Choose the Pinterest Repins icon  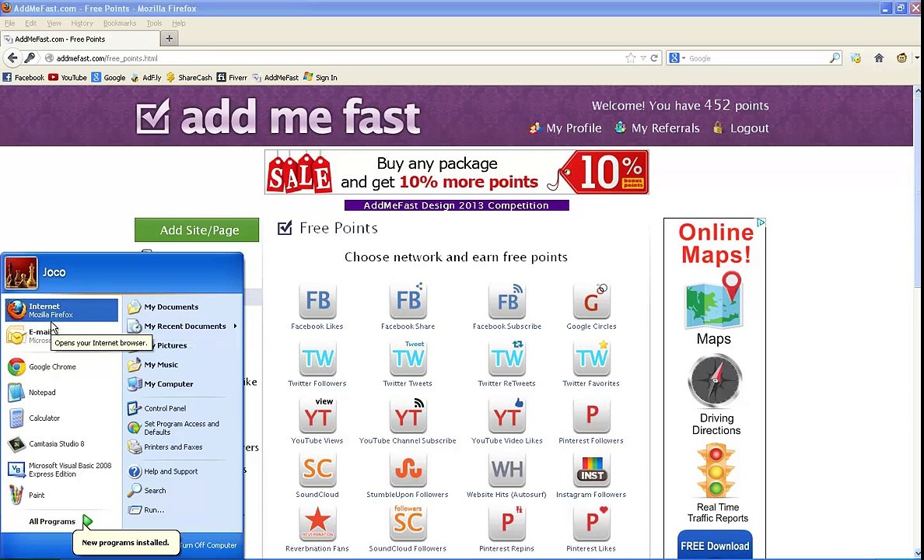[507, 523]
